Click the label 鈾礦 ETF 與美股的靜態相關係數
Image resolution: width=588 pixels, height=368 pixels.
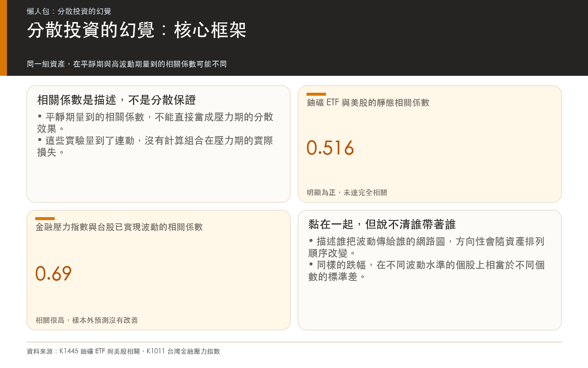[x=368, y=103]
